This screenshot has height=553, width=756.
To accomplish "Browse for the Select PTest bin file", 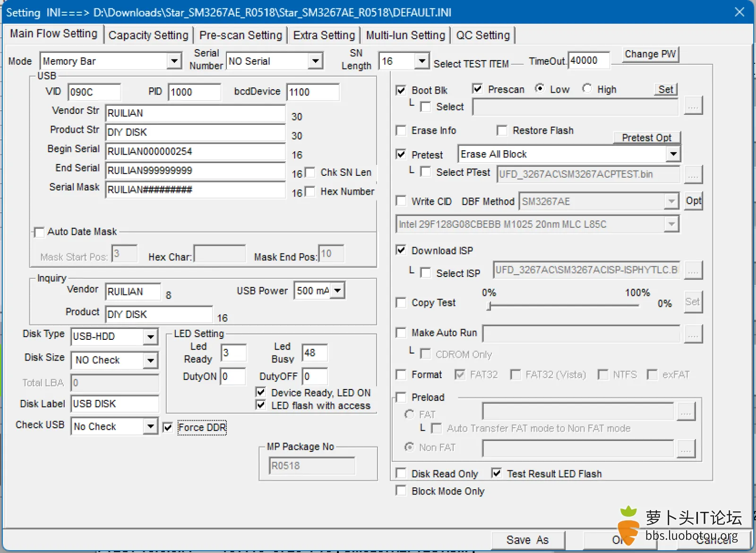I will pyautogui.click(x=693, y=174).
